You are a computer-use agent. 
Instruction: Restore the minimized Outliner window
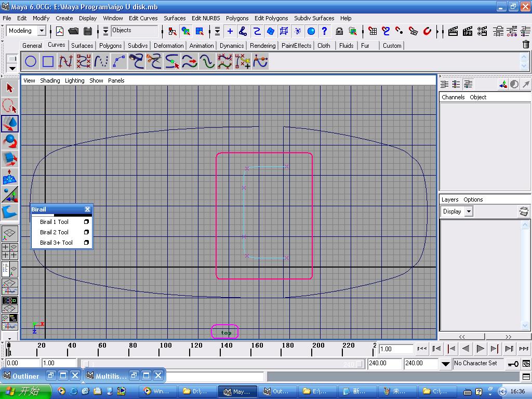tap(51, 375)
